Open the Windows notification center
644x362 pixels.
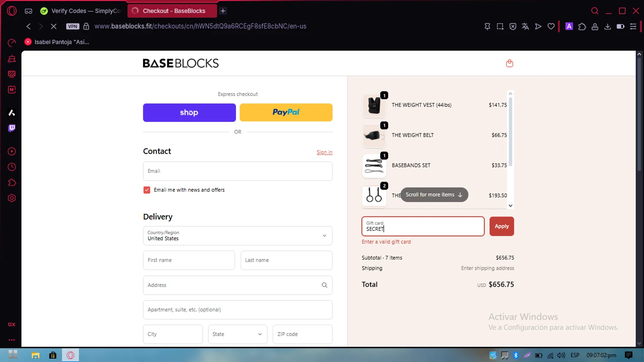point(629,355)
